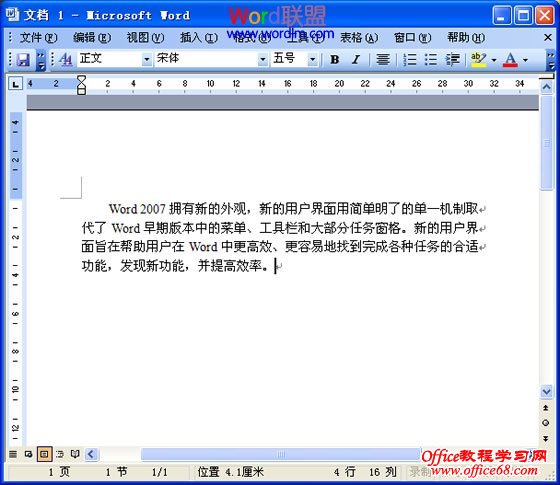Increase indent of the paragraph

coord(452,60)
